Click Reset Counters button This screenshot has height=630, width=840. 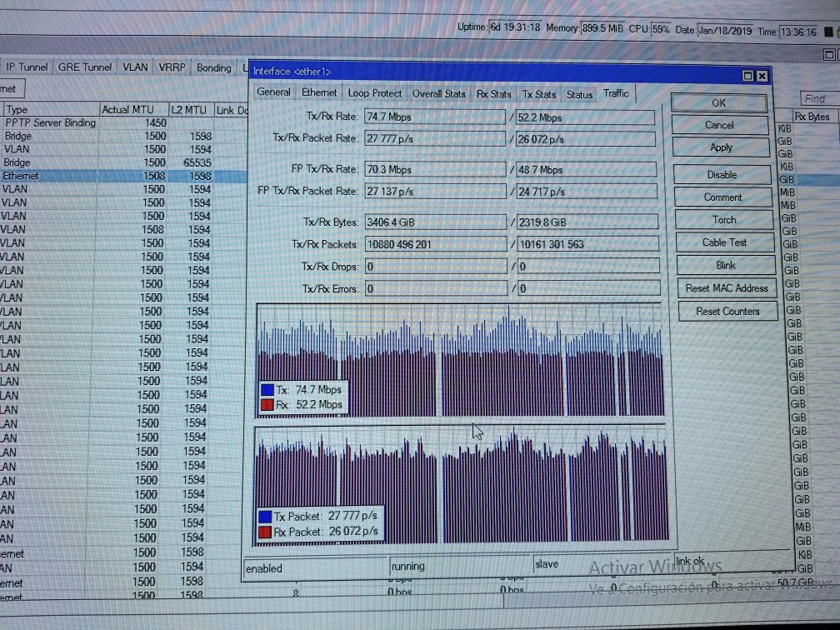pyautogui.click(x=728, y=312)
